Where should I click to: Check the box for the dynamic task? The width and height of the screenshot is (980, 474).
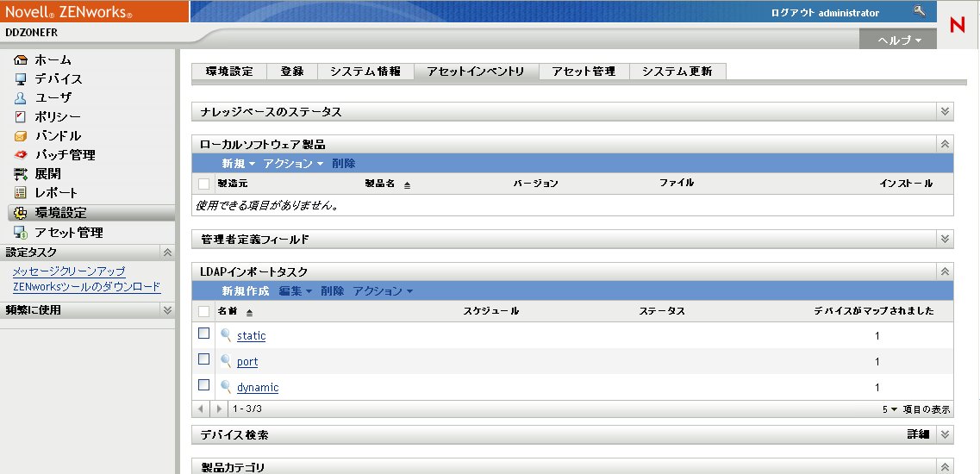[x=203, y=384]
